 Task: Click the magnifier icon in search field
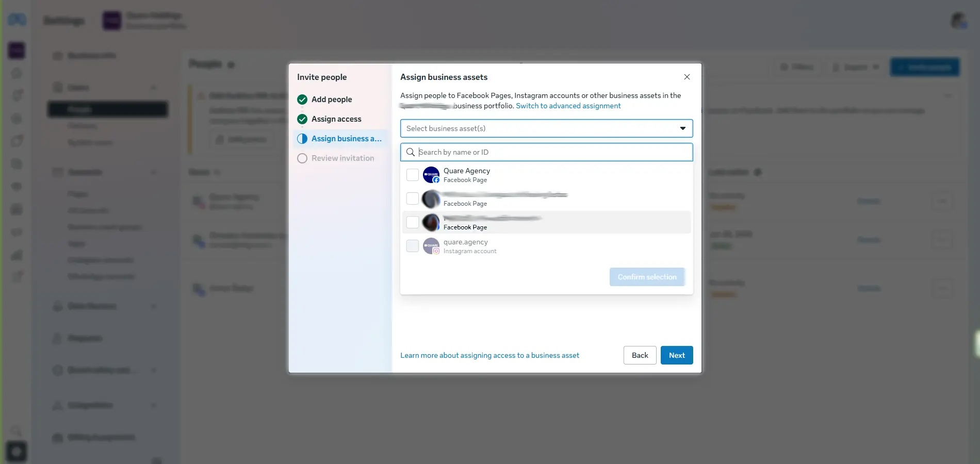[x=411, y=152]
